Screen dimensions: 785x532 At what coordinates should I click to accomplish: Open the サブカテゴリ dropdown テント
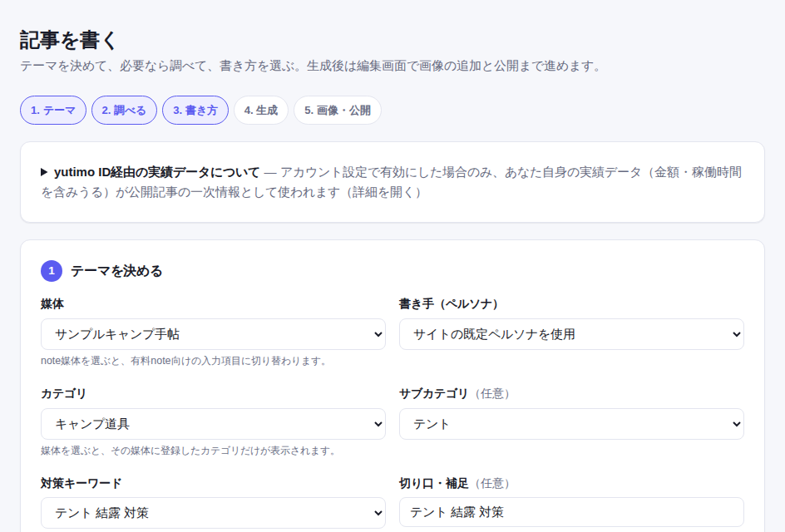(x=571, y=424)
